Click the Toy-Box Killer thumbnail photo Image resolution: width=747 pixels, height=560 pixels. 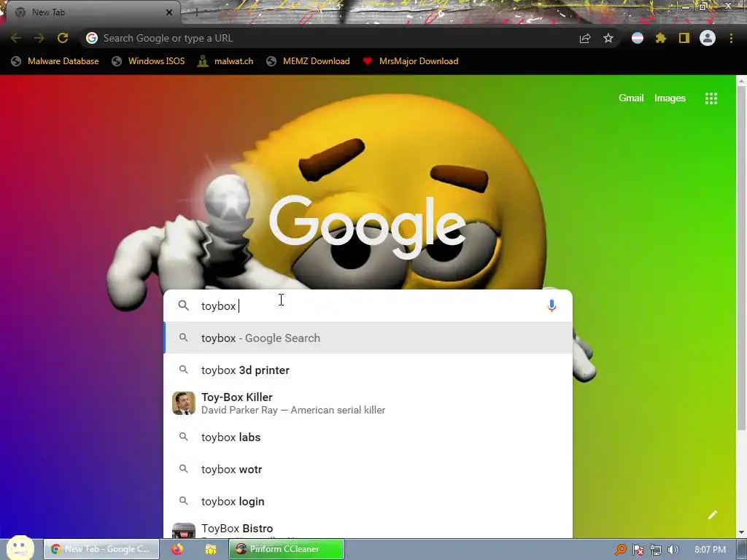click(183, 403)
